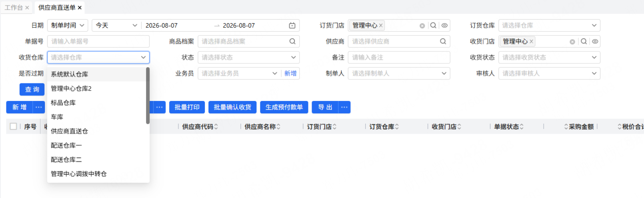
Task: Click the 生成预付款单 button
Action: coord(284,107)
